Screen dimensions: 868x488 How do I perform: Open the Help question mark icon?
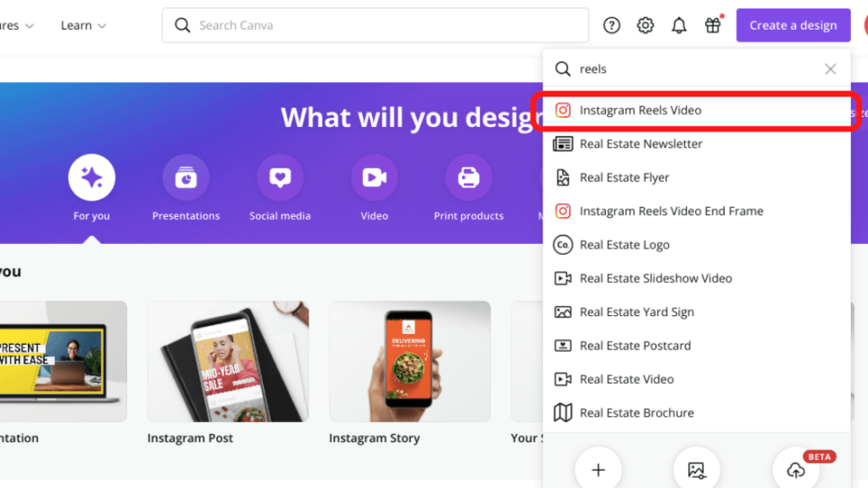click(x=612, y=25)
